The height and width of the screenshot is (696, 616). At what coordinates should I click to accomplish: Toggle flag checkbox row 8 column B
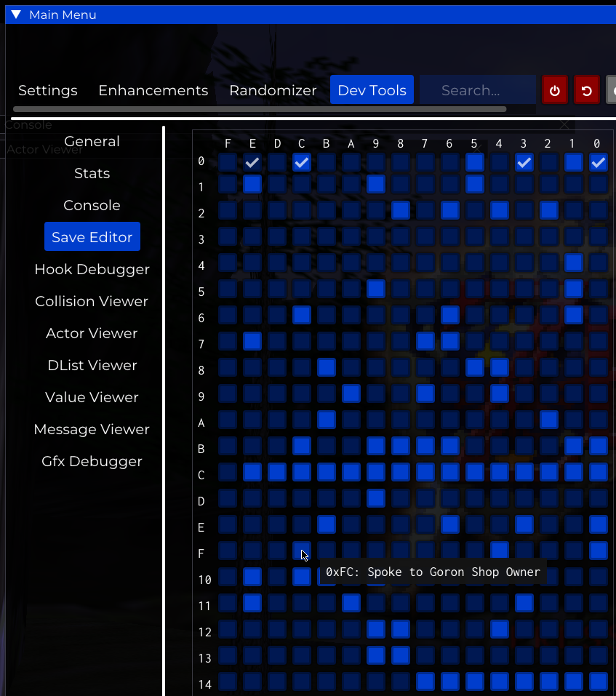pyautogui.click(x=327, y=367)
